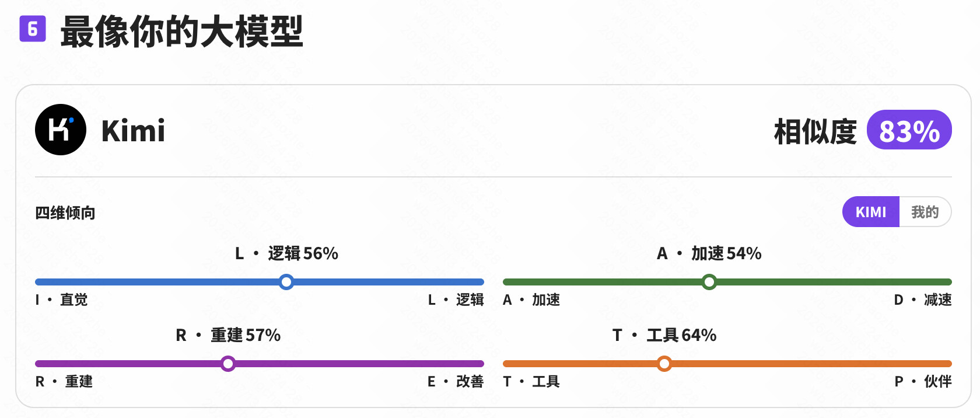Image resolution: width=980 pixels, height=418 pixels.
Task: Click the D · 减速 endpoint label
Action: 923,299
